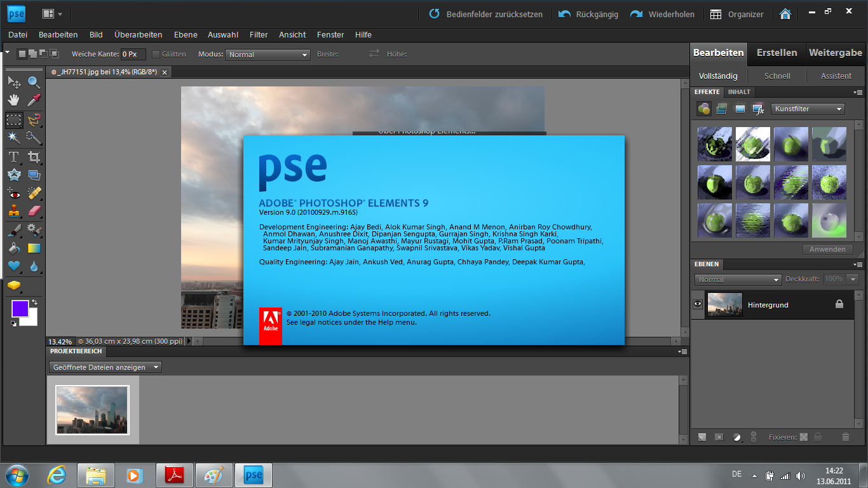This screenshot has width=868, height=488.
Task: Show Layer Styles category in Effekte panel
Action: [721, 109]
